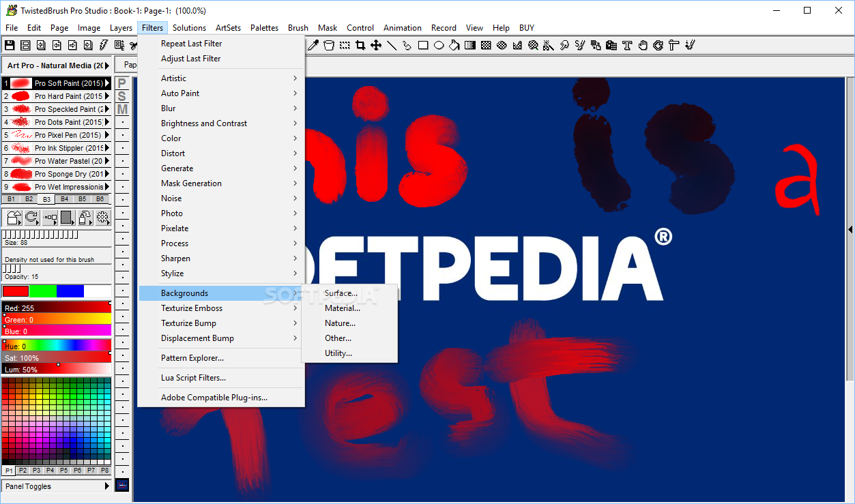This screenshot has height=504, width=855.
Task: Select the green color swatch
Action: (x=43, y=291)
